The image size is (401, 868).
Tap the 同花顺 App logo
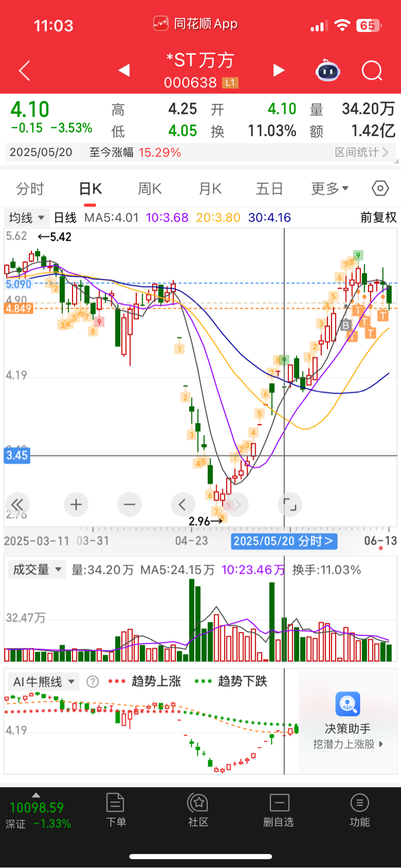pyautogui.click(x=161, y=23)
